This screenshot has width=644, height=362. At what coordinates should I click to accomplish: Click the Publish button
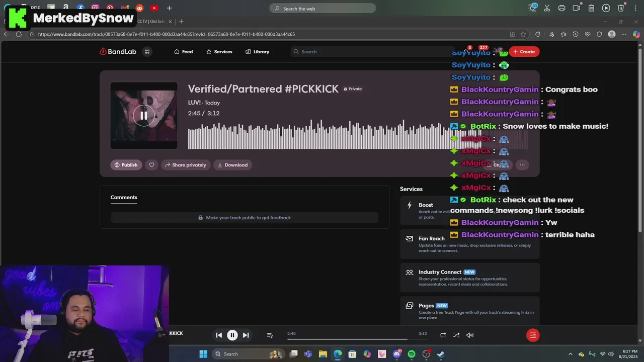pos(126,165)
